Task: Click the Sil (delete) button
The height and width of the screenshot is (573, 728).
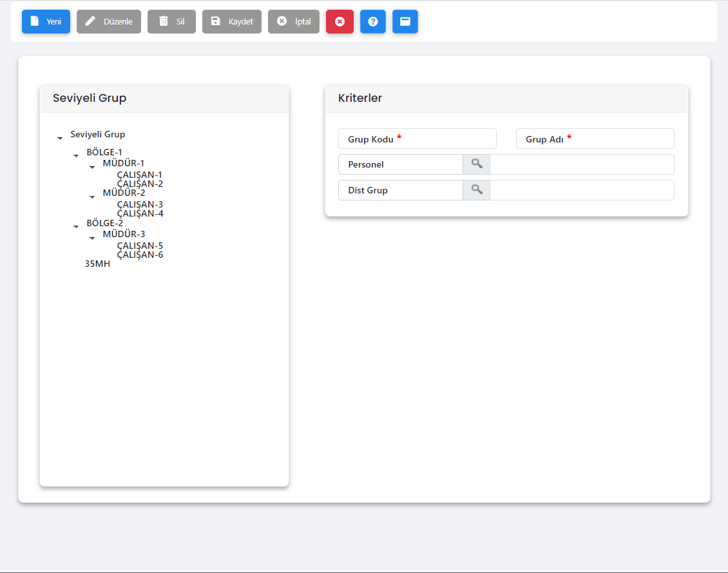Action: pyautogui.click(x=171, y=21)
